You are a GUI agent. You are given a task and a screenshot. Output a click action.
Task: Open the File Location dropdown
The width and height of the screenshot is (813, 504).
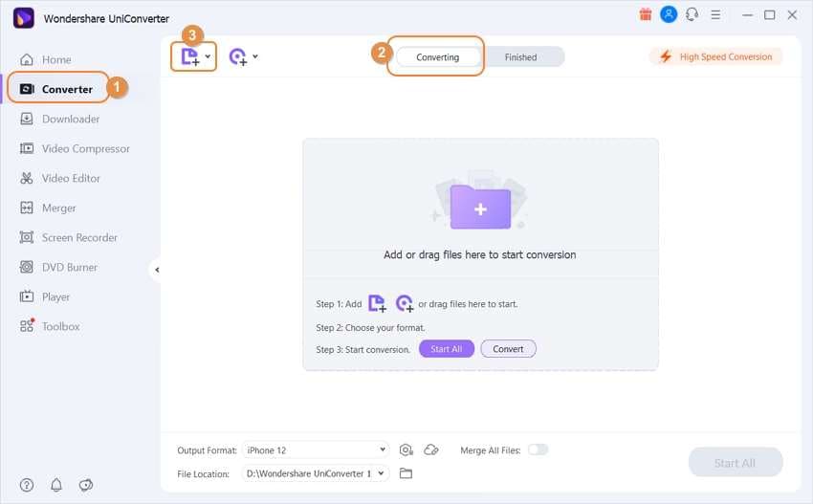coord(316,473)
